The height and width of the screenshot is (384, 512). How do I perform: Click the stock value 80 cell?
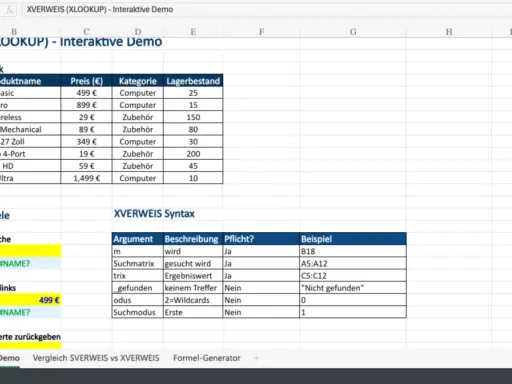tap(193, 130)
